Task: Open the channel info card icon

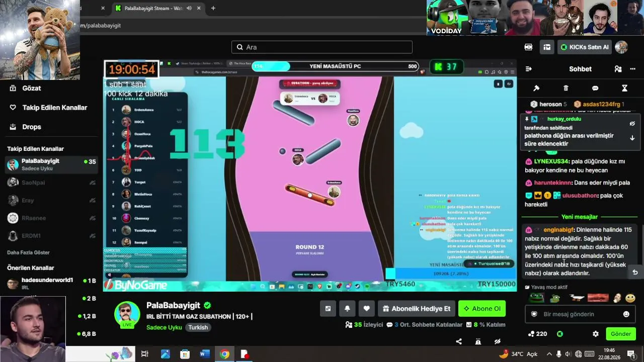Action: 328,309
